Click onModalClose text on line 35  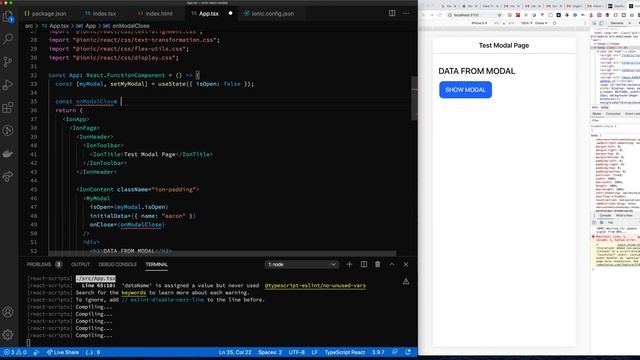96,101
